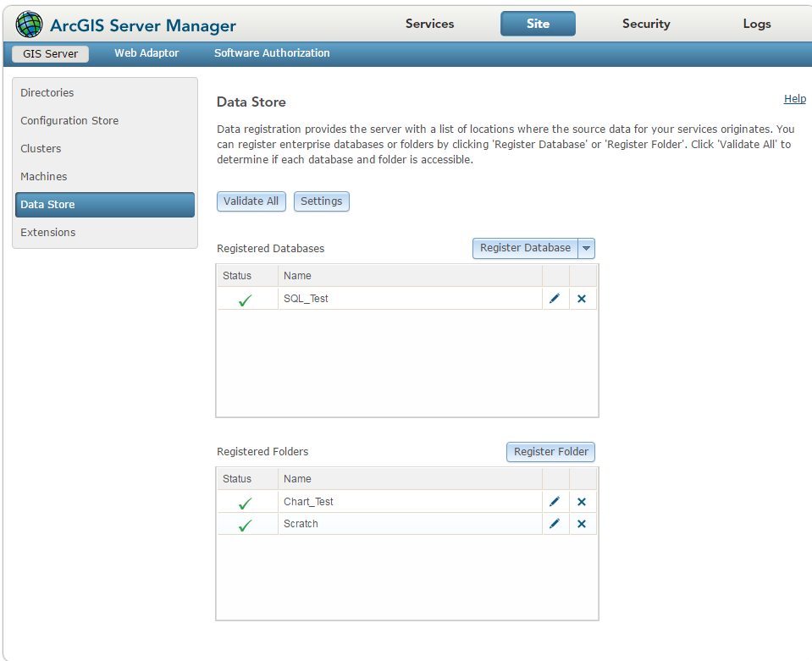Remove the Chart_Test folder with X icon
The height and width of the screenshot is (661, 812).
[x=582, y=502]
